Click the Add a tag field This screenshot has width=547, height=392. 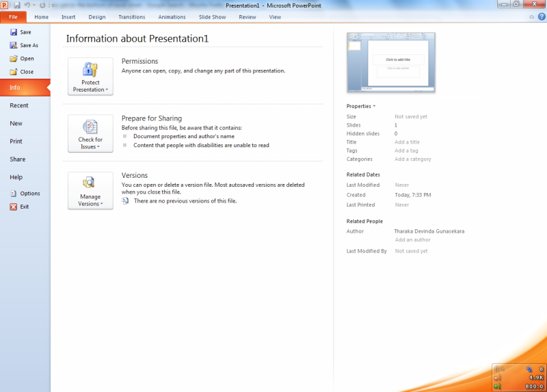pyautogui.click(x=406, y=151)
